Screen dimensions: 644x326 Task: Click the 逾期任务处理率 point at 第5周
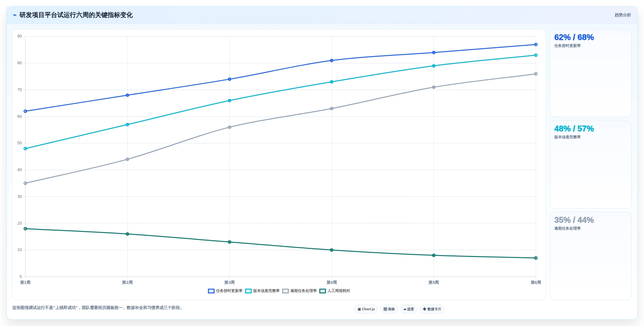click(434, 87)
